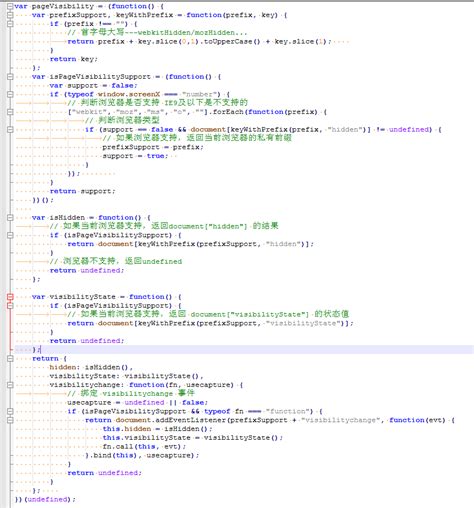This screenshot has width=474, height=508.
Task: Click the '})();' line
Action: click(x=43, y=200)
